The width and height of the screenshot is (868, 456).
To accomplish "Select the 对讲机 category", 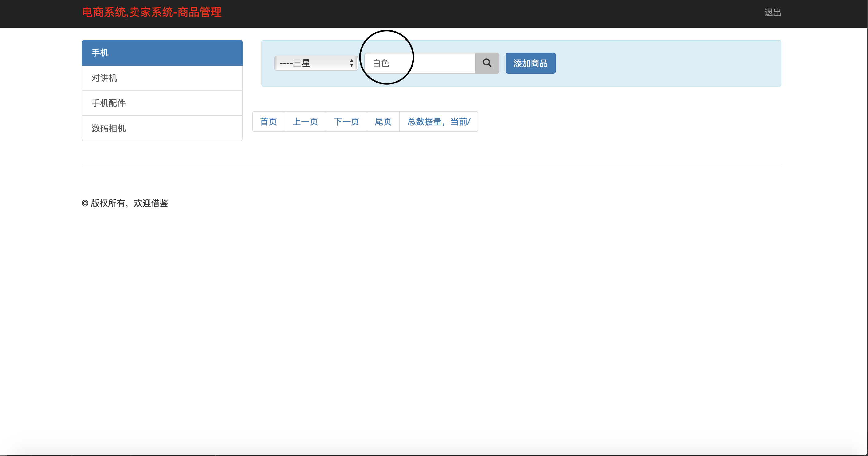I will click(x=162, y=78).
